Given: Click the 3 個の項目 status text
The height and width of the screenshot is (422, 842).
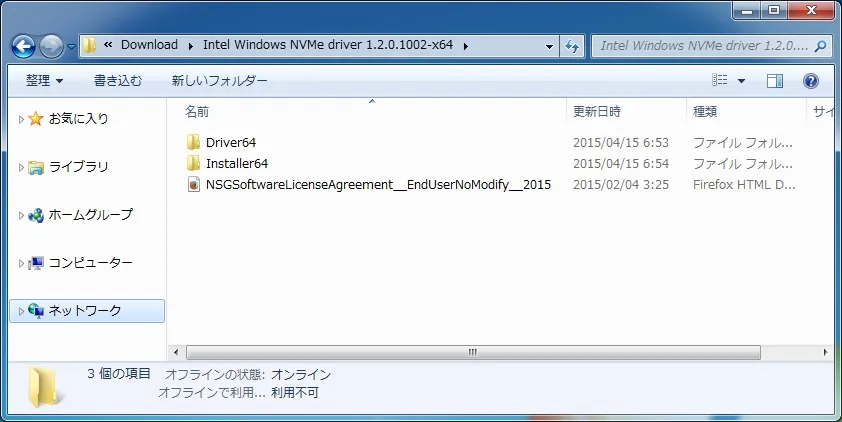Looking at the screenshot, I should (x=119, y=374).
